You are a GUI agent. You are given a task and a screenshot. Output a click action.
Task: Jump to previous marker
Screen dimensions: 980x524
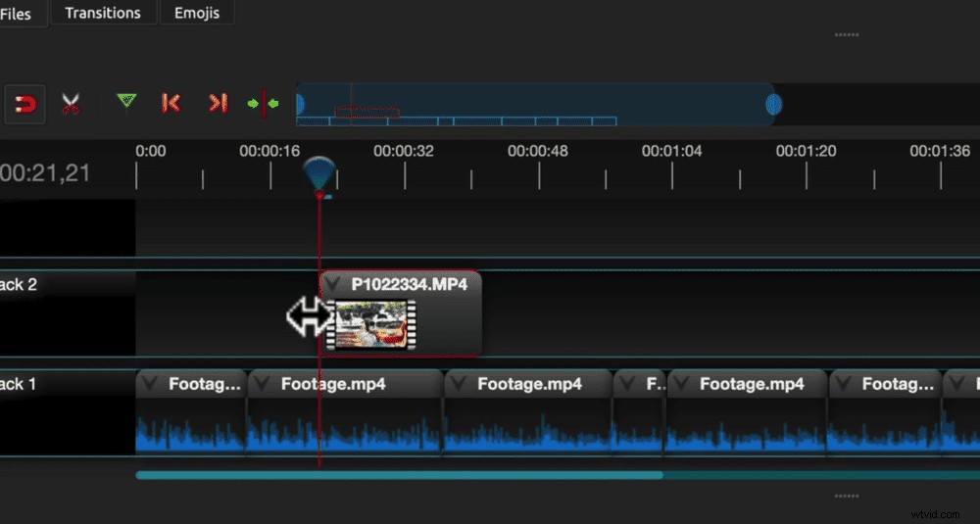point(171,103)
